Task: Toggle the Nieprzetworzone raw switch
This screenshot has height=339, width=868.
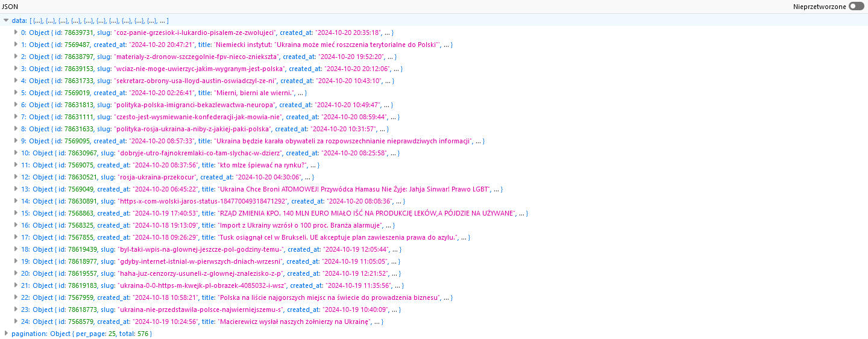Action: pyautogui.click(x=856, y=6)
